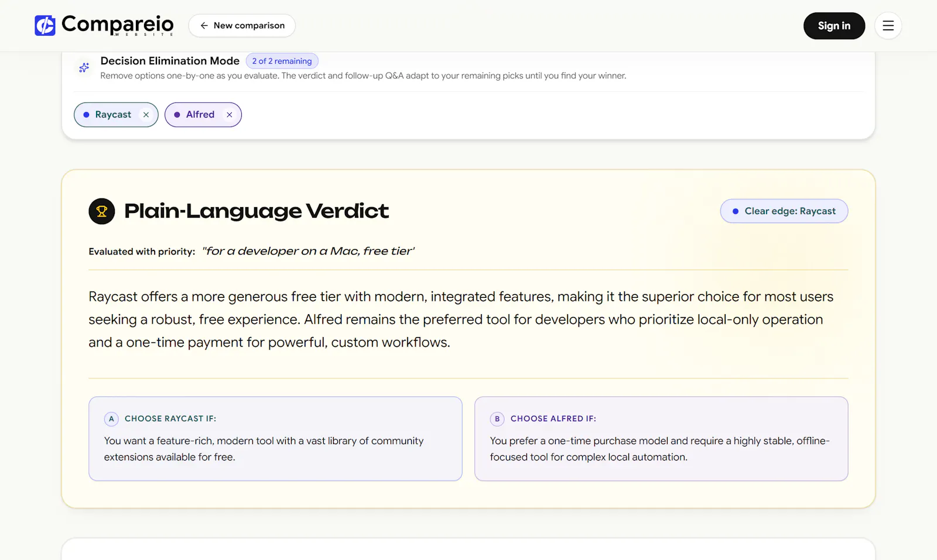Viewport: 937px width, 560px height.
Task: Start a New comparison
Action: (x=242, y=26)
